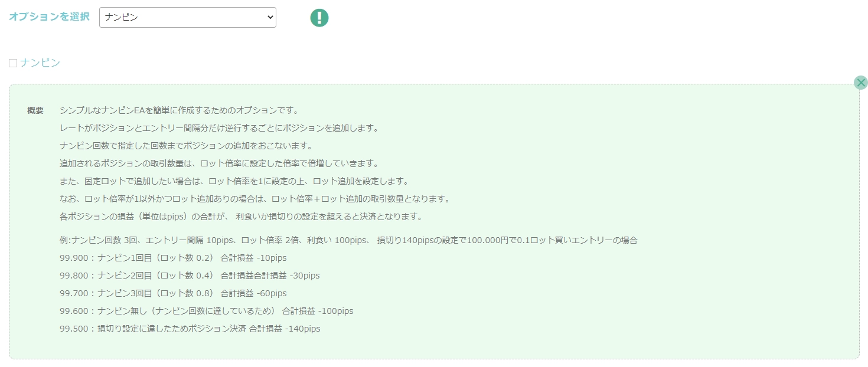Screen dimensions: 868x367
Task: Toggle the empty square beside ナンピン
Action: 13,63
